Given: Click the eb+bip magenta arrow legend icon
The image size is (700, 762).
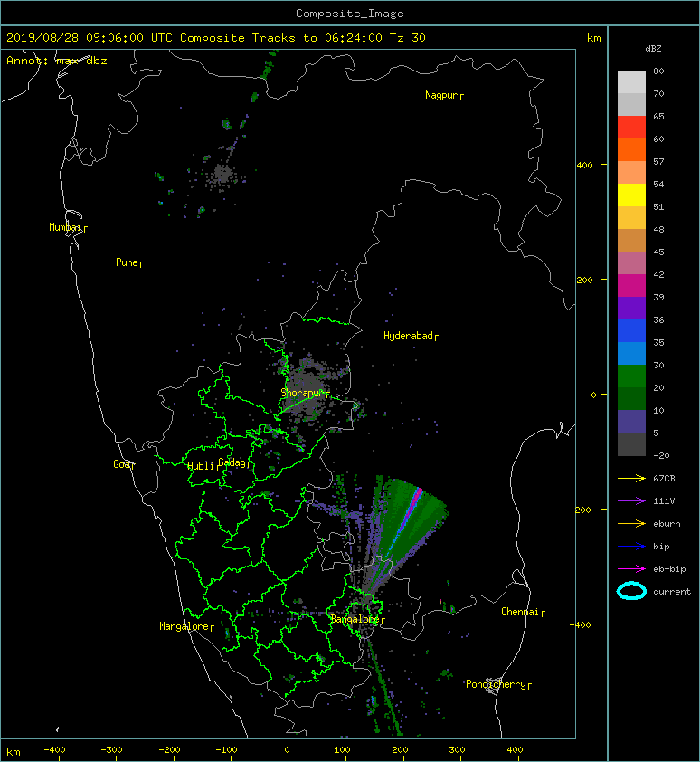Looking at the screenshot, I should pos(631,568).
